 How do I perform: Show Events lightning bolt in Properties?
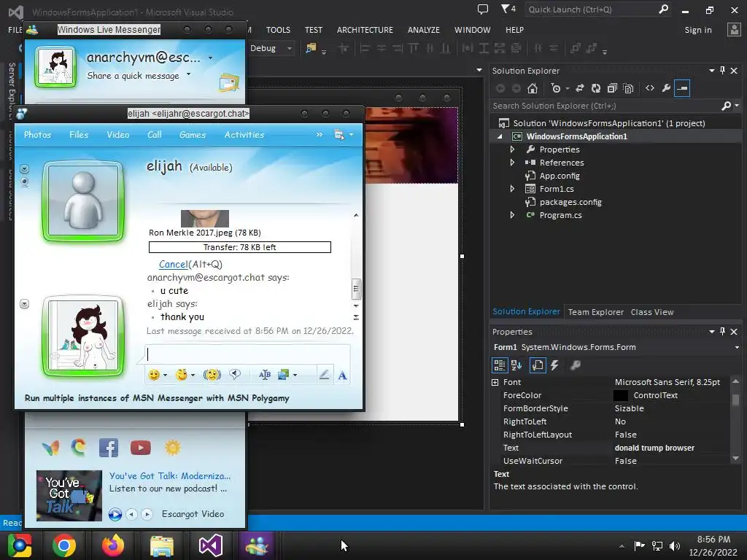(554, 365)
